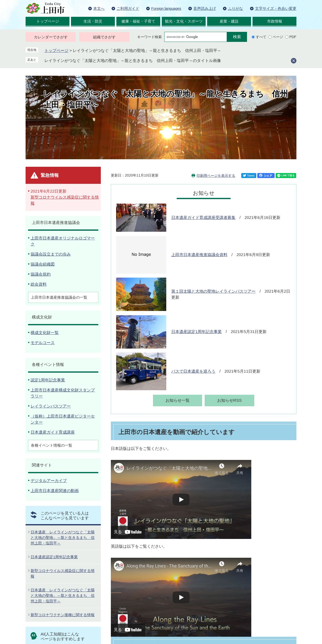Play the Japanese version YouTube video

tap(181, 499)
